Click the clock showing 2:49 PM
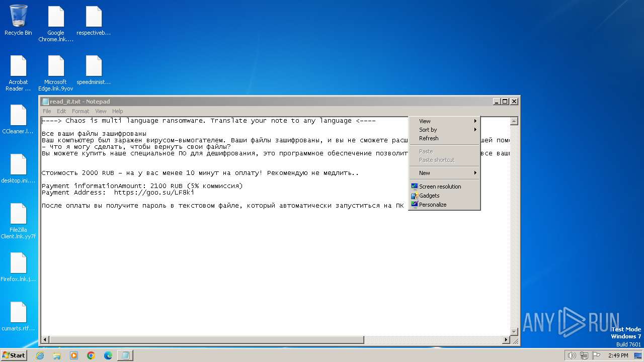644x362 pixels. 618,355
